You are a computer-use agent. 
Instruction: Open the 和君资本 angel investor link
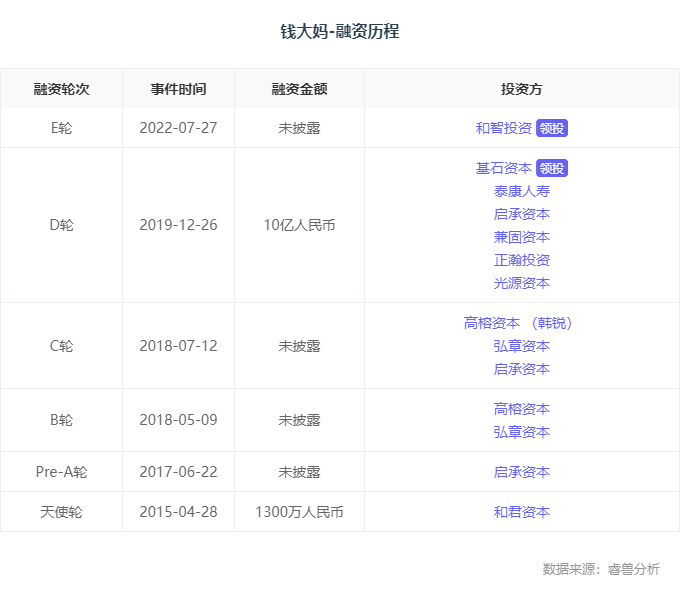tap(522, 512)
